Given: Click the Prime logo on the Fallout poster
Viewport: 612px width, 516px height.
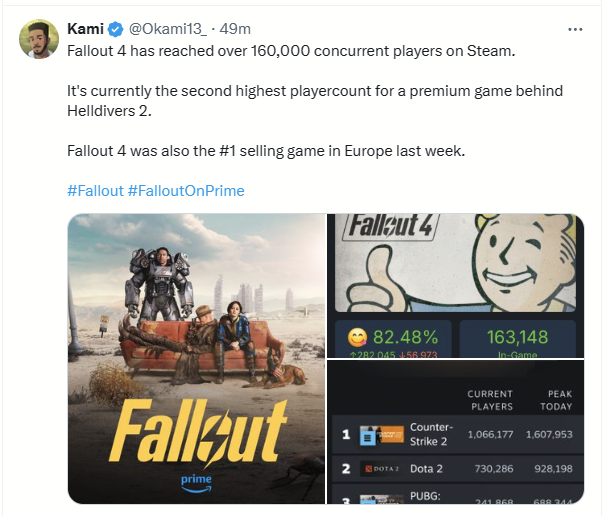Looking at the screenshot, I should (x=196, y=478).
